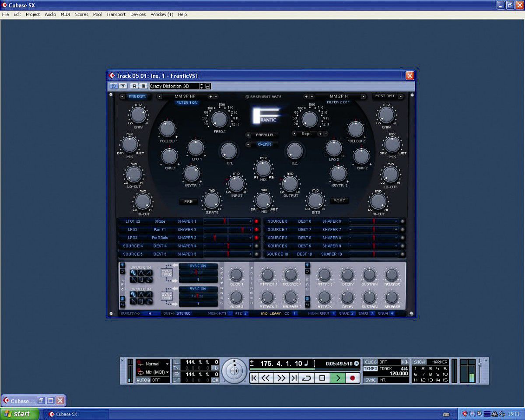The width and height of the screenshot is (525, 420).
Task: Click the left locator L button
Action: [176, 362]
